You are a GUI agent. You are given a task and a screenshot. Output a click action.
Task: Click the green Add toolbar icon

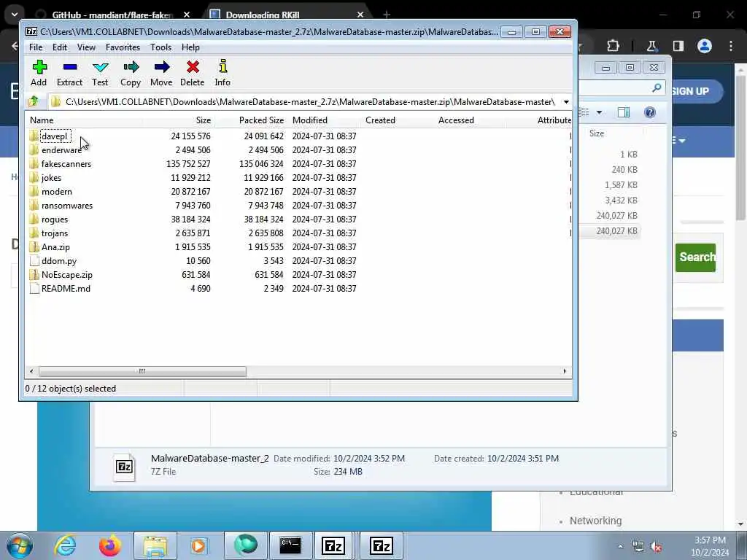(39, 67)
